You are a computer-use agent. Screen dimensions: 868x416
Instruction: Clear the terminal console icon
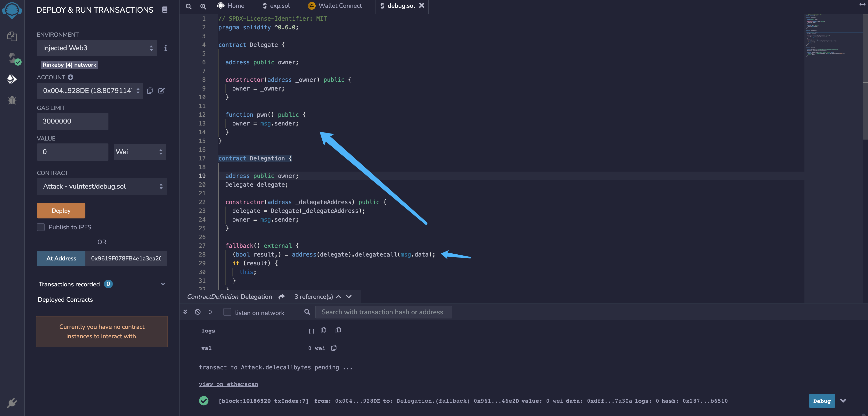[198, 312]
